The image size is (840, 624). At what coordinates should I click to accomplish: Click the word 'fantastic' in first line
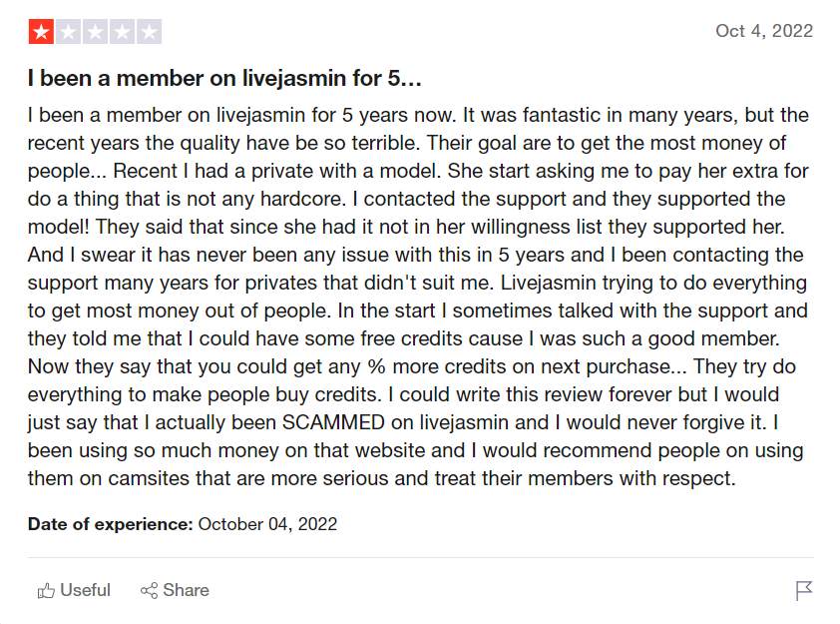pyautogui.click(x=562, y=115)
